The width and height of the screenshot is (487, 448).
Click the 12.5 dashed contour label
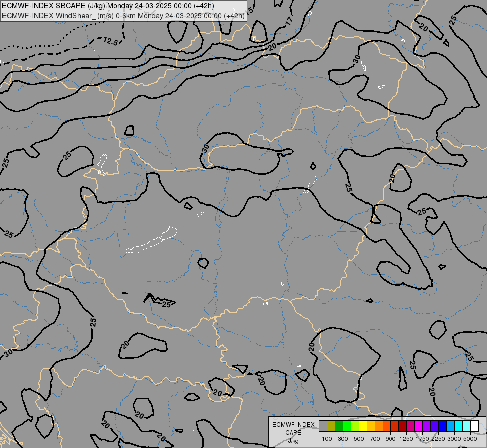[x=111, y=41]
